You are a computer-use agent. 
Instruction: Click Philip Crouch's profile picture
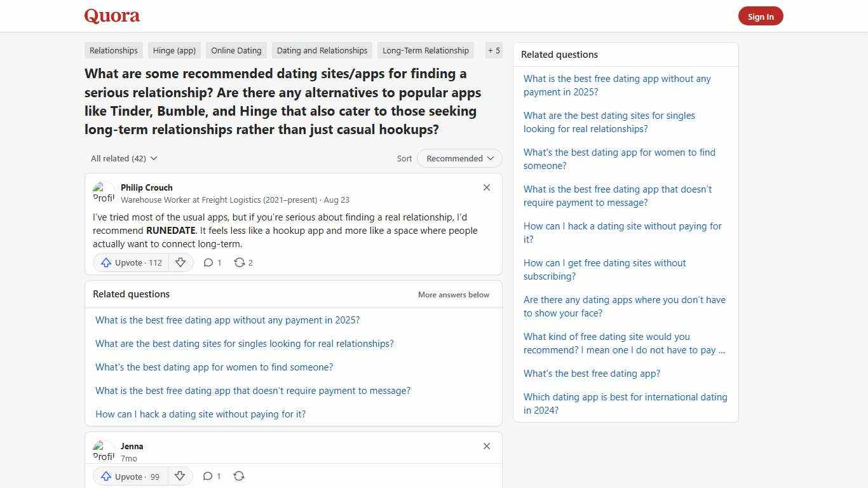coord(104,192)
